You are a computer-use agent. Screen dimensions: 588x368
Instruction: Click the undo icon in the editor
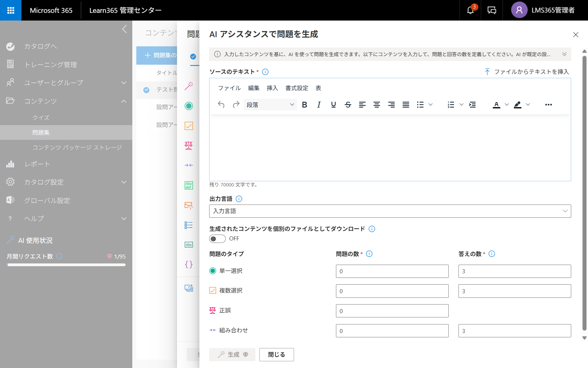coord(221,105)
